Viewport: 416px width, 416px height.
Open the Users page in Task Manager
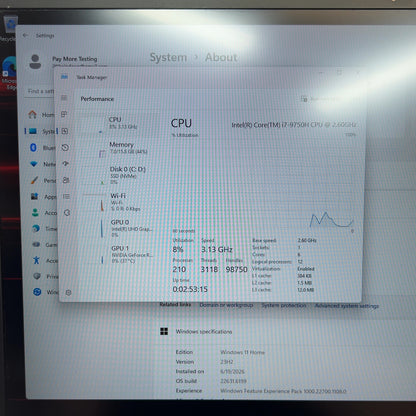click(66, 180)
